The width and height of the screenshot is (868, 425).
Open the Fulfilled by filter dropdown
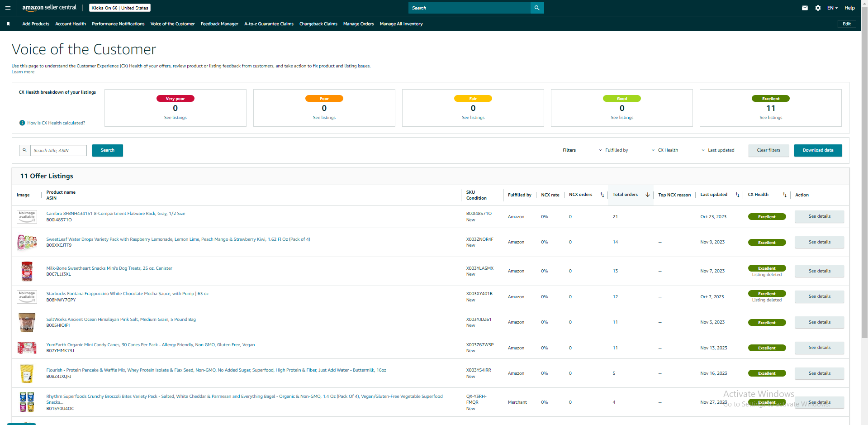613,150
